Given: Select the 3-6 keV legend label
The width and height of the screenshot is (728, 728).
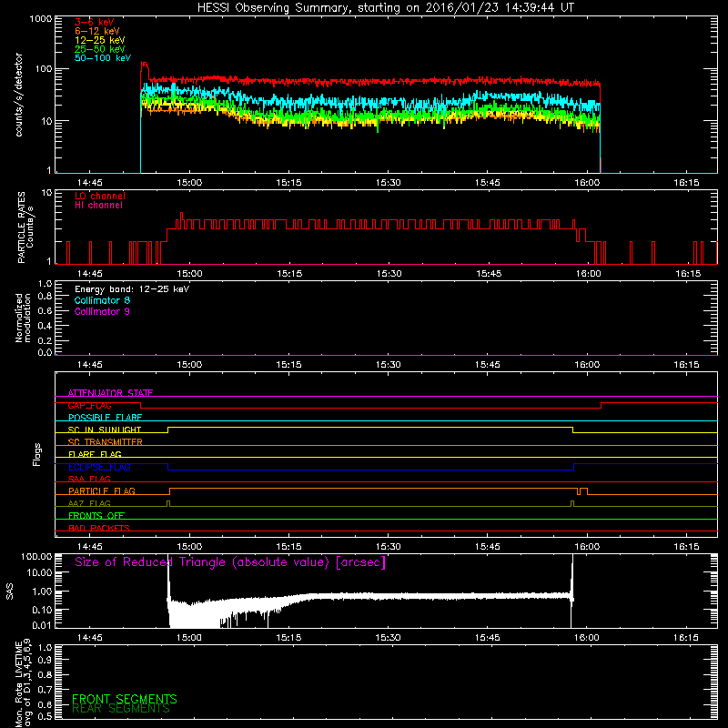Looking at the screenshot, I should pos(94,22).
